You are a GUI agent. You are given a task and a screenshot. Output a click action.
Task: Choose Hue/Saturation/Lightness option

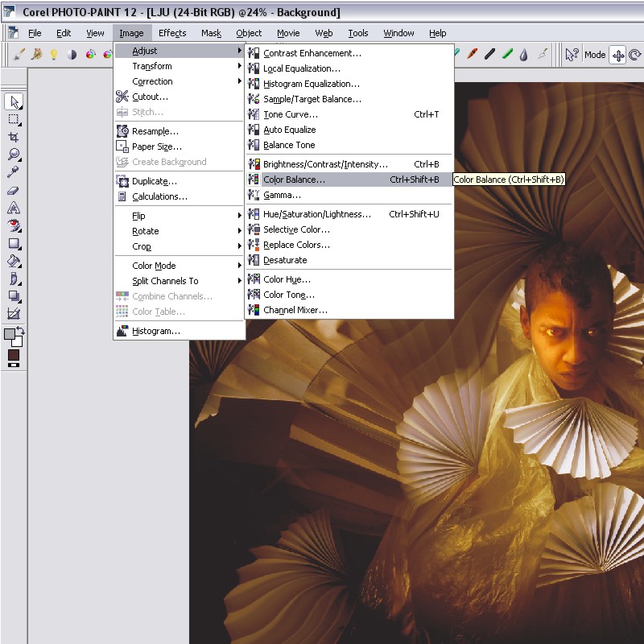pyautogui.click(x=349, y=214)
